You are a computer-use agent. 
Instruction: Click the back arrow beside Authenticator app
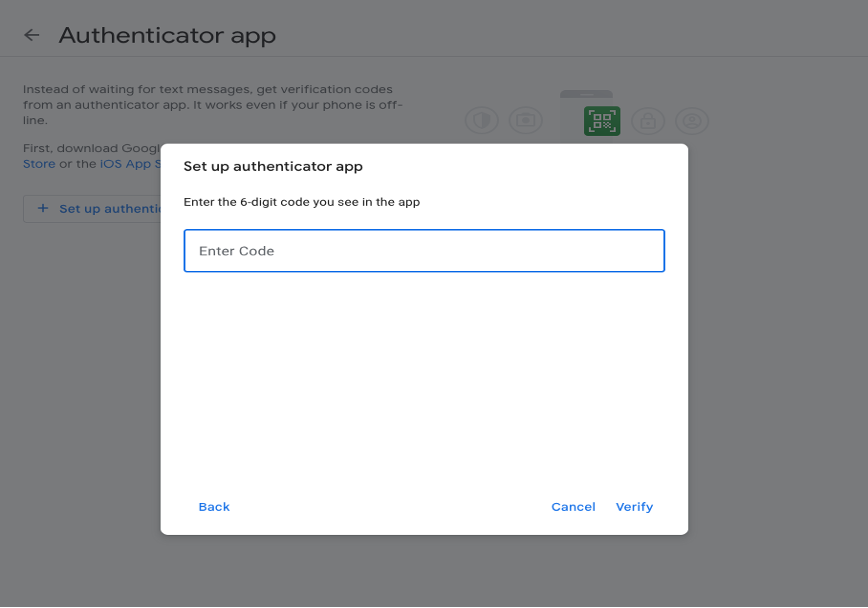32,35
